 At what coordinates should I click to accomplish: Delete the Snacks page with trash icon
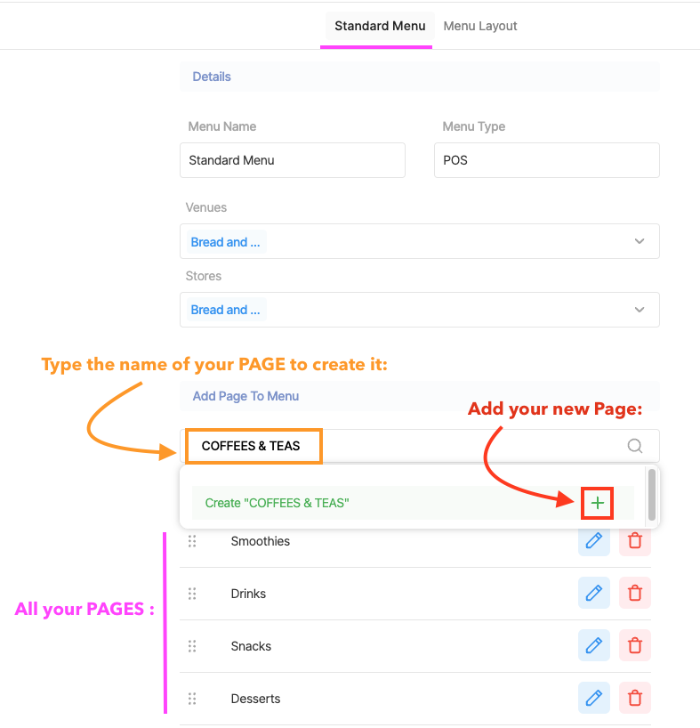tap(634, 645)
